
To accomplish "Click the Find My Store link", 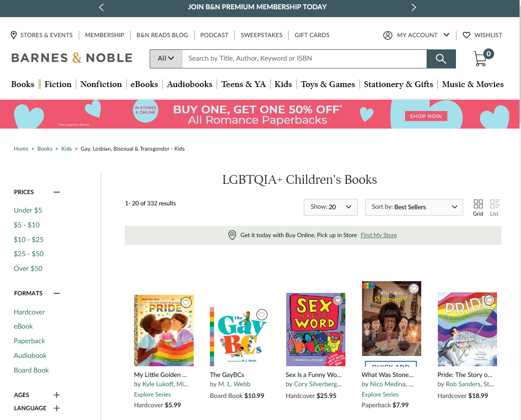I will coord(379,235).
